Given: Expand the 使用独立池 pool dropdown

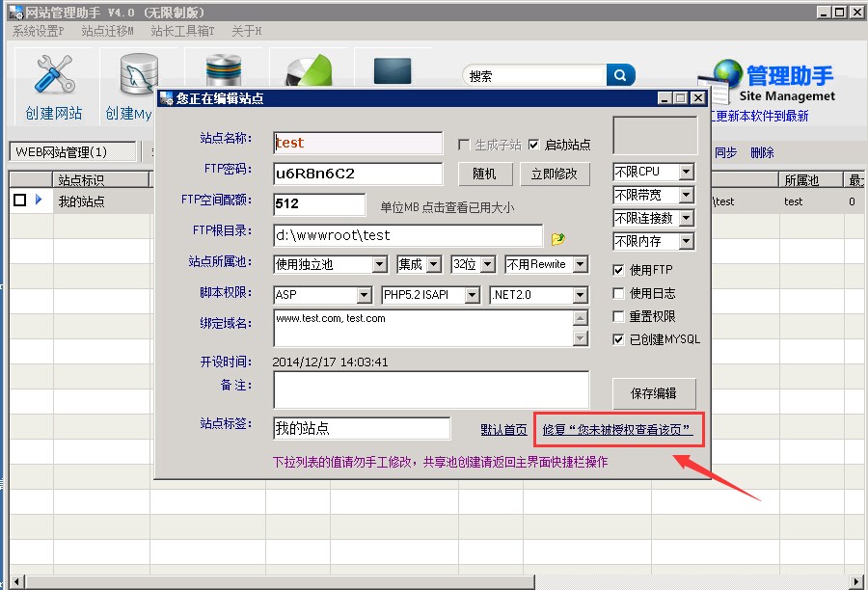Looking at the screenshot, I should (x=379, y=264).
